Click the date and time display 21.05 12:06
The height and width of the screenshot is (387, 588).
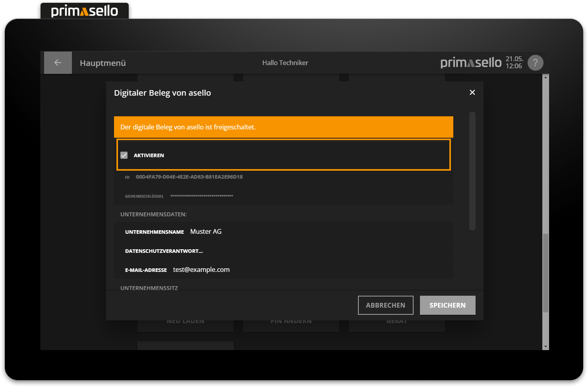click(x=514, y=62)
